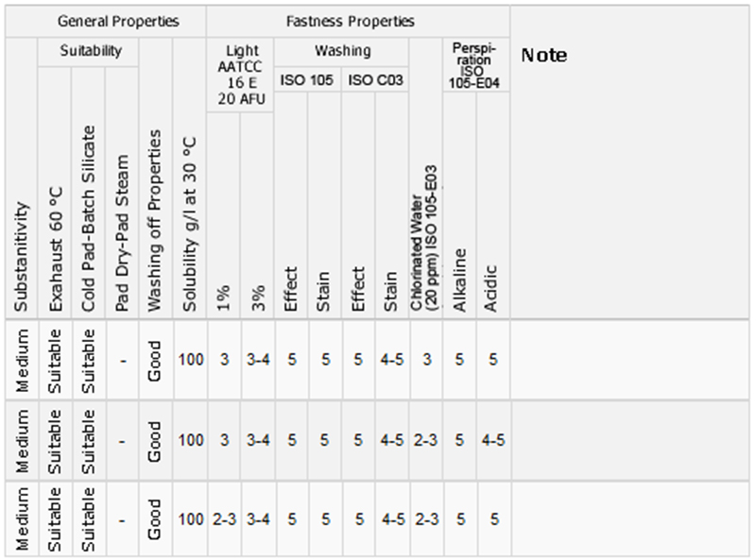Click the ISO 105 sub-header

308,80
